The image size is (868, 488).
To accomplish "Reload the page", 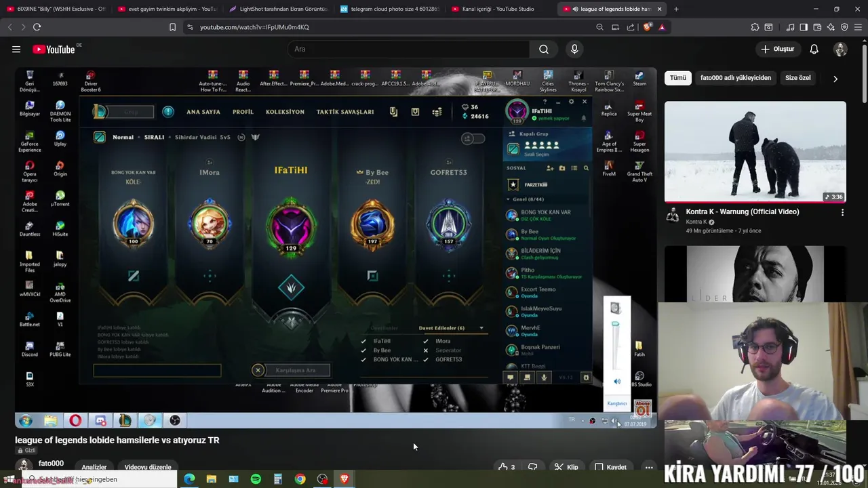I will (37, 27).
